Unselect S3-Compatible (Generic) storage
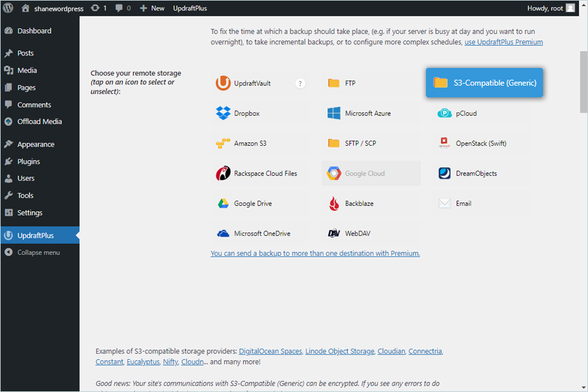This screenshot has height=392, width=588. (x=484, y=82)
